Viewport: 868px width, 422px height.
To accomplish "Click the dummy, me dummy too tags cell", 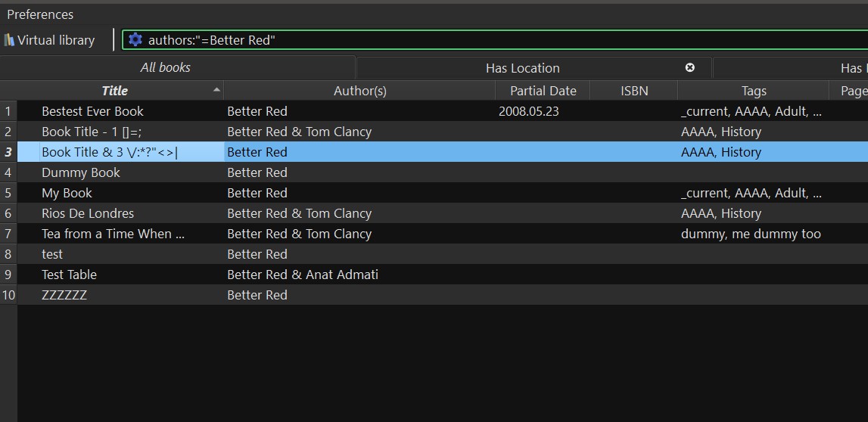I will (x=750, y=234).
